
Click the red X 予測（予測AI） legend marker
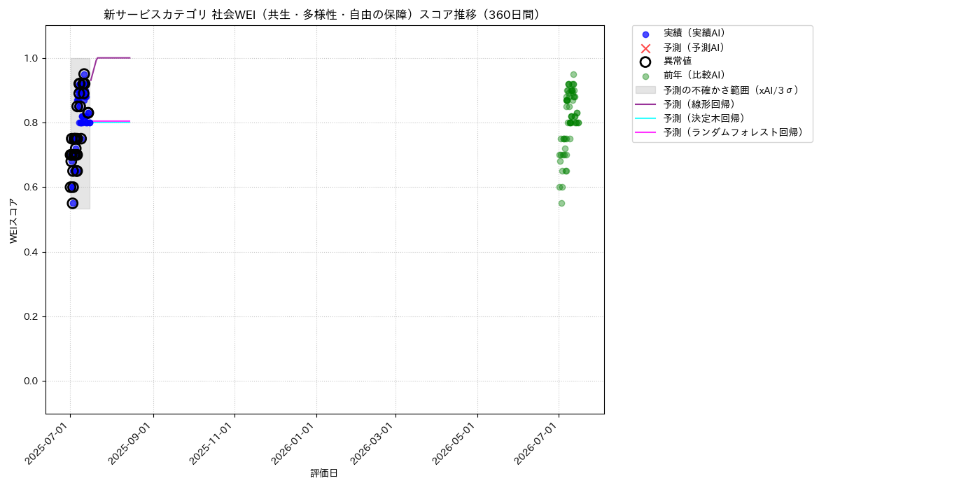(645, 48)
